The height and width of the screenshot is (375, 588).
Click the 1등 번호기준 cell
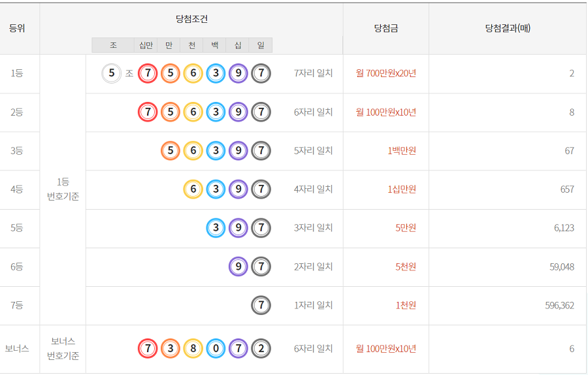[x=63, y=189]
